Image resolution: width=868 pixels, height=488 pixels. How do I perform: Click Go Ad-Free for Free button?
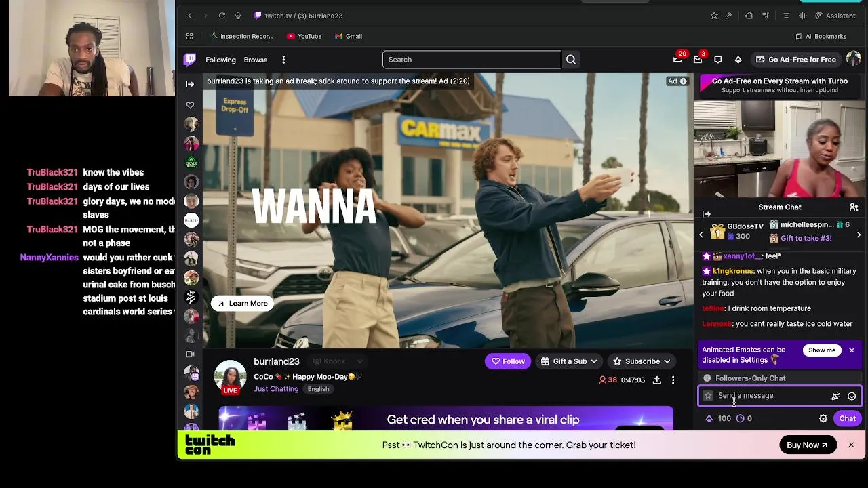[796, 60]
